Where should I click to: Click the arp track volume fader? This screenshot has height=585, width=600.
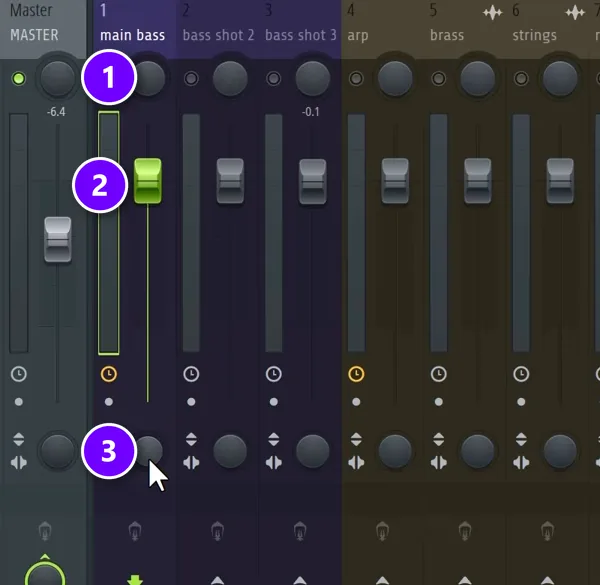[x=395, y=181]
